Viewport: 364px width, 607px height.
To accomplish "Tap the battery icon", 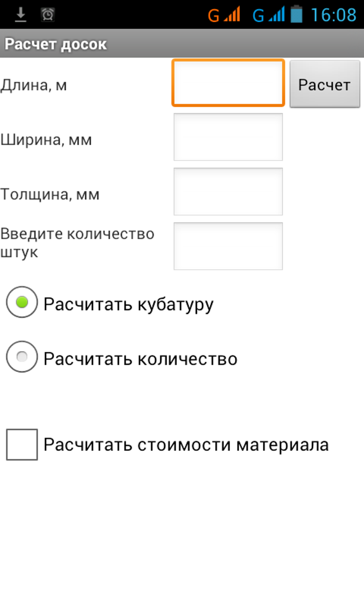I will coord(296,15).
